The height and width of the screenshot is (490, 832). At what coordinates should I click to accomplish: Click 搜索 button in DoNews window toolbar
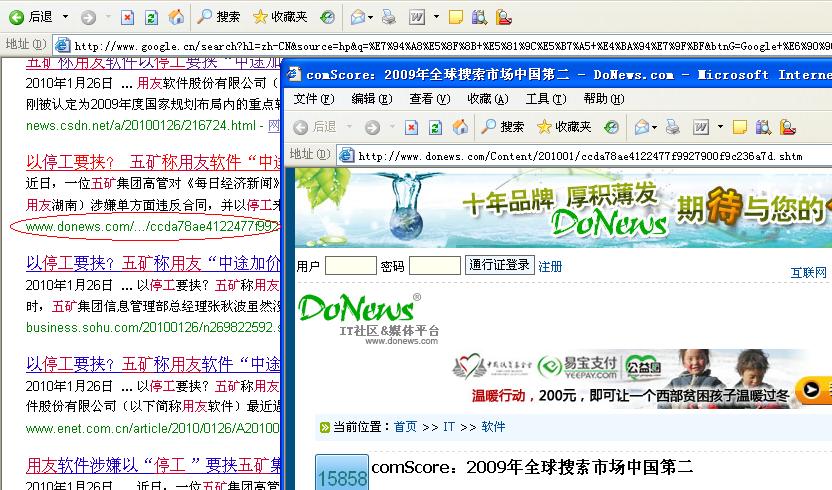coord(502,127)
